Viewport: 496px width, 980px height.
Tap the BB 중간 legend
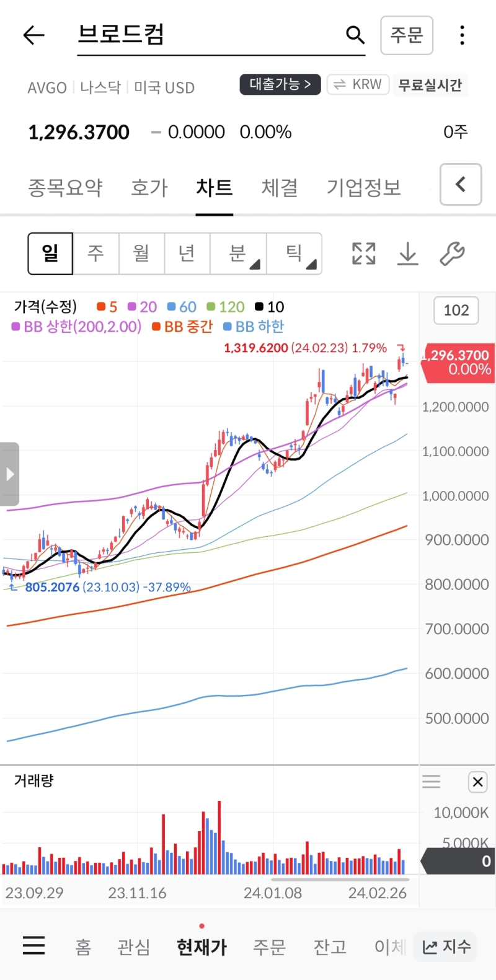click(182, 327)
